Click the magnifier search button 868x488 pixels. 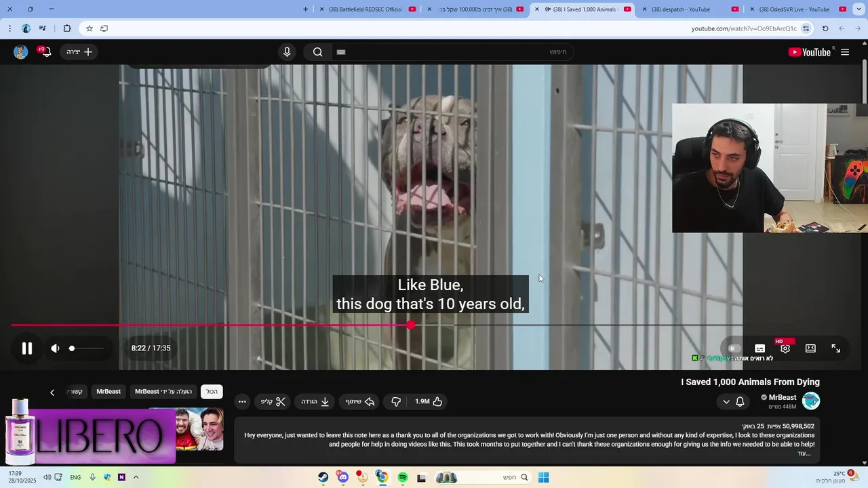[317, 52]
